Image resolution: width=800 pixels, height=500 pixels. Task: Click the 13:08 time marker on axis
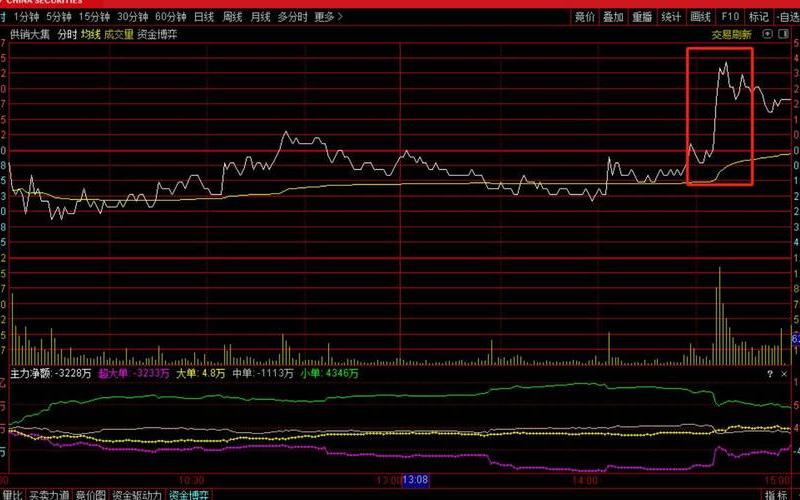415,481
